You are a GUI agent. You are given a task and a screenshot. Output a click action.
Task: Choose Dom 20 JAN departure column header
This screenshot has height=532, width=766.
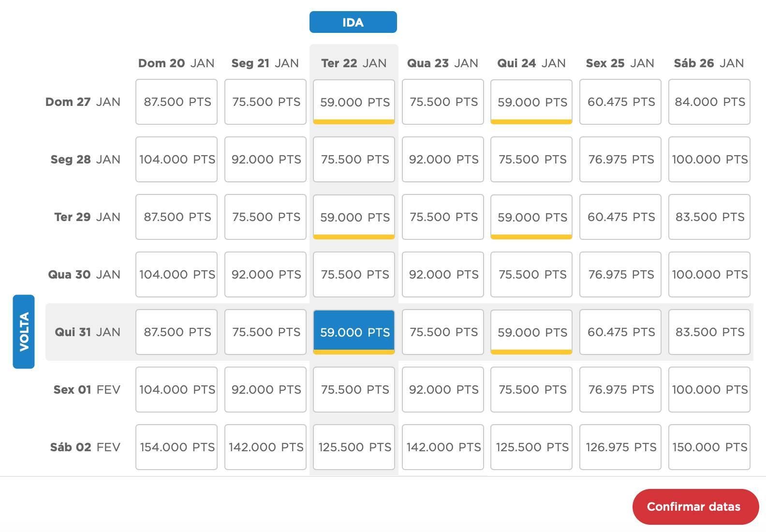coord(177,63)
